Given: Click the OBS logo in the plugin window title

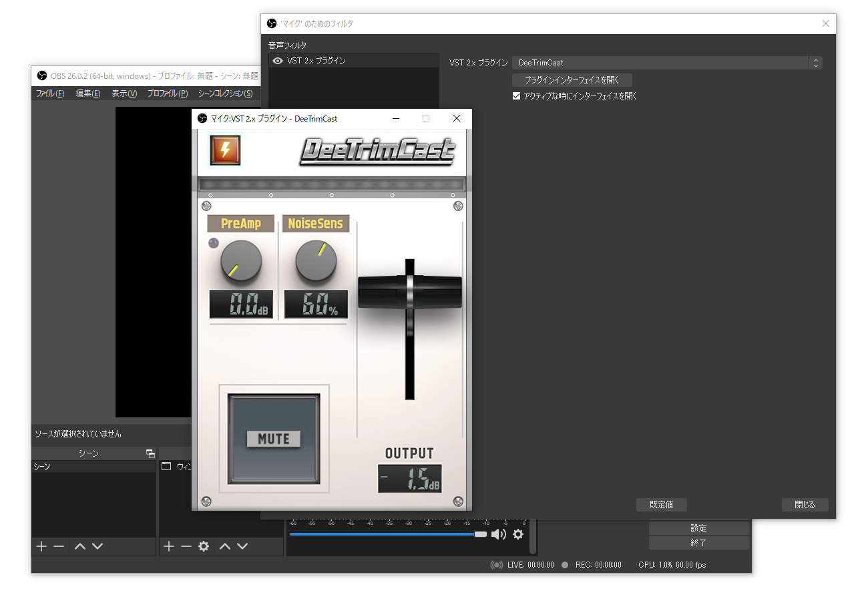Looking at the screenshot, I should pyautogui.click(x=202, y=118).
